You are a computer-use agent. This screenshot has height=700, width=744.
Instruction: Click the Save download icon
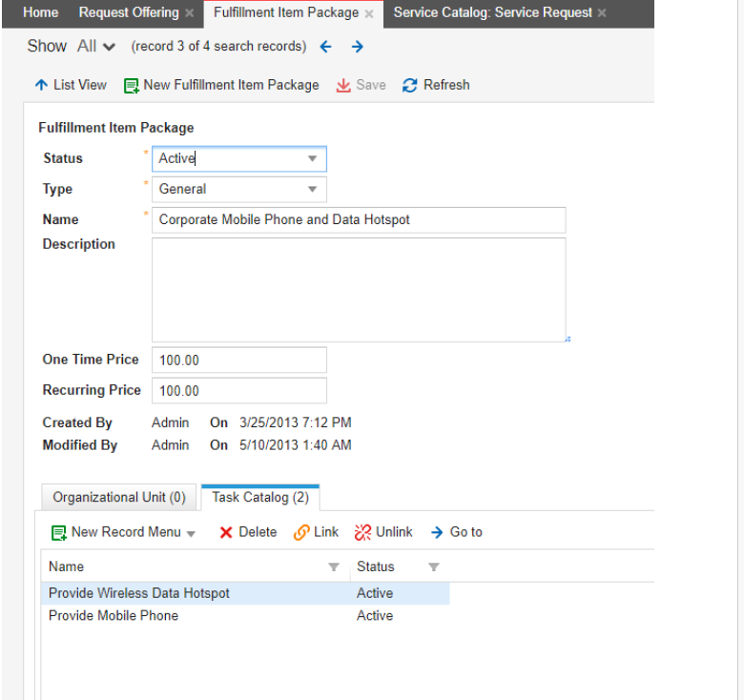pos(343,86)
